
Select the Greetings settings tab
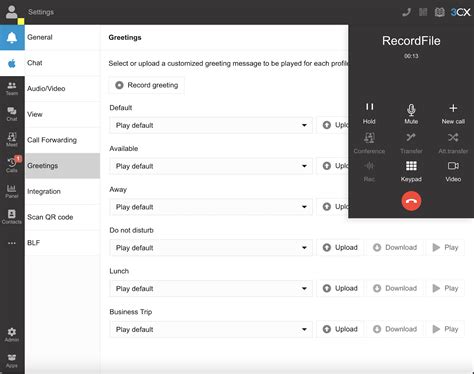tap(63, 166)
